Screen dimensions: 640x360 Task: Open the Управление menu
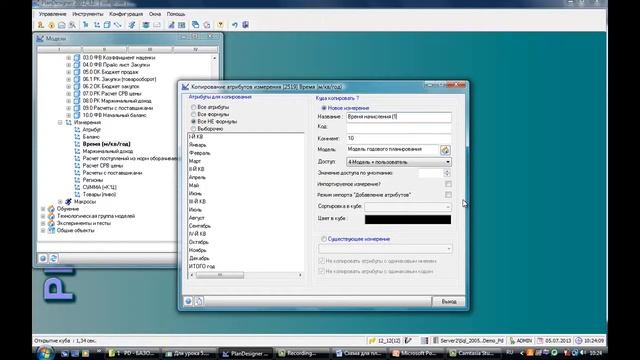52,14
